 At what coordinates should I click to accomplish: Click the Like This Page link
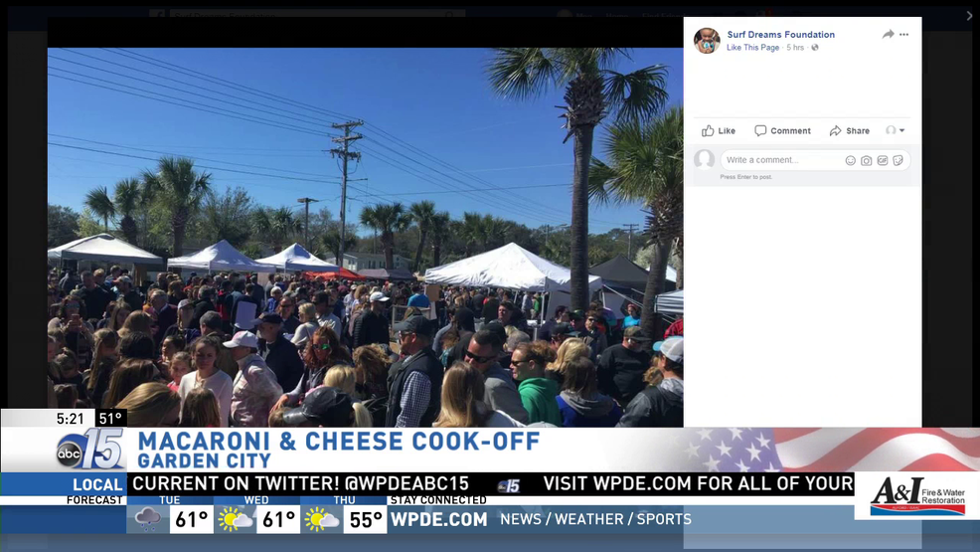[x=752, y=48]
